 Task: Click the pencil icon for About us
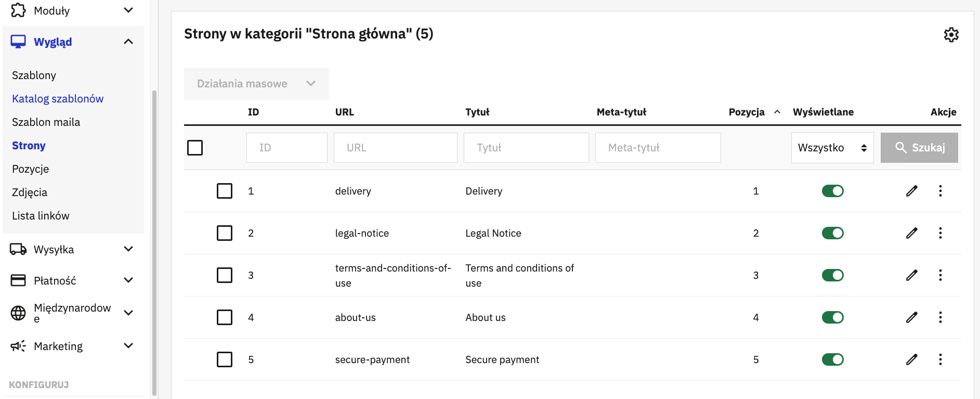pyautogui.click(x=911, y=317)
